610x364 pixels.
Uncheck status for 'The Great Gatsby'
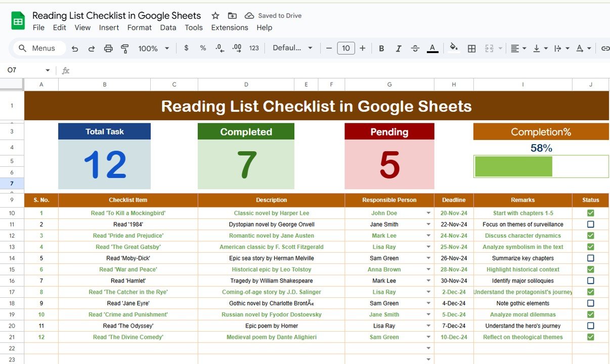click(x=590, y=247)
